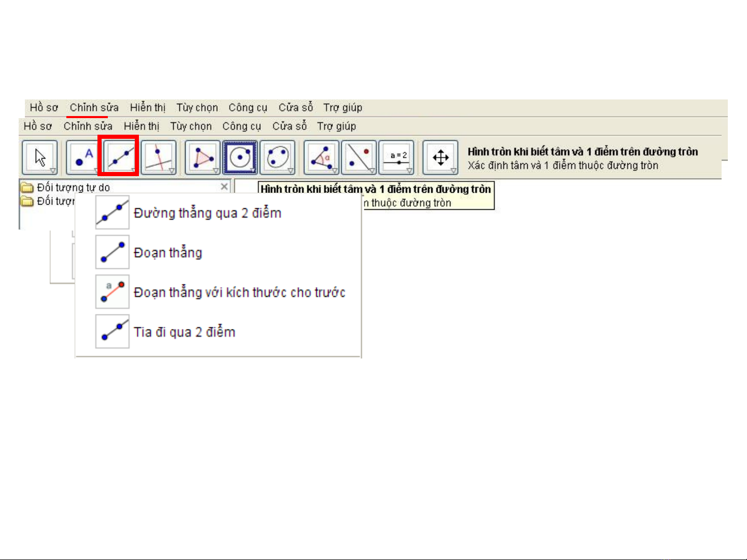Choose "Đoạn thẳng với kích thước cho trước"
This screenshot has width=747, height=560.
click(x=239, y=293)
